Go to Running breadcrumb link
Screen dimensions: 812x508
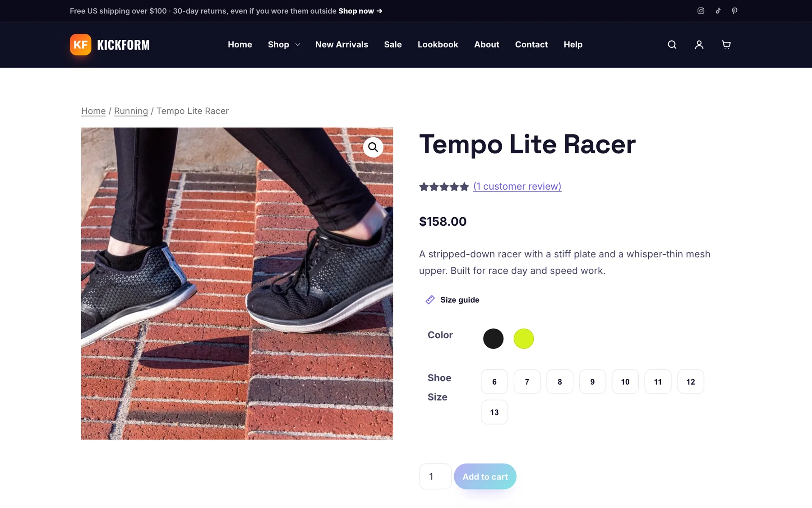click(131, 111)
